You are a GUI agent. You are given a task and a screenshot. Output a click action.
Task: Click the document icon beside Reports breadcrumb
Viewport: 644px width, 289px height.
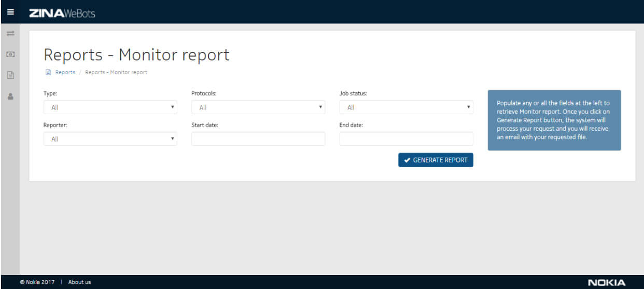(48, 73)
